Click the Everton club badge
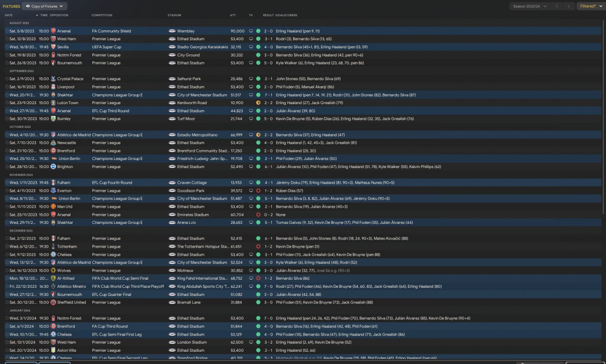 [x=53, y=191]
